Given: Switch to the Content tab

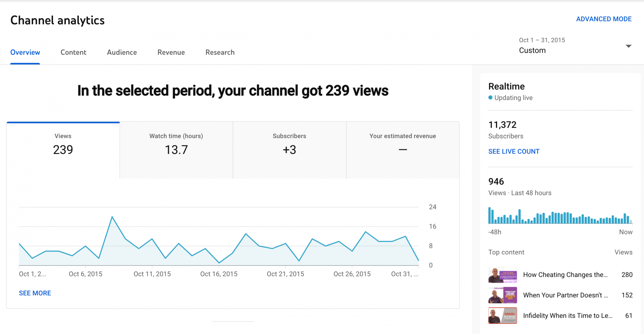Looking at the screenshot, I should 73,52.
